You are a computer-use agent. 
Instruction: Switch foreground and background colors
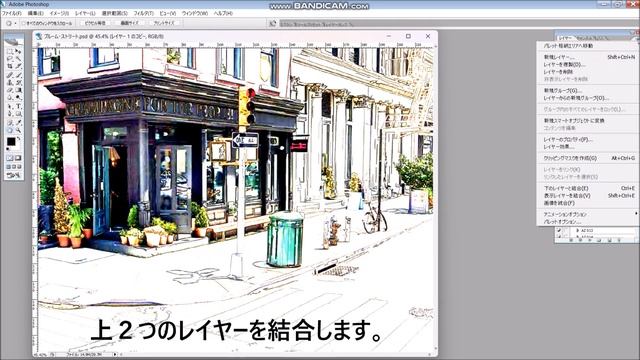(x=19, y=139)
